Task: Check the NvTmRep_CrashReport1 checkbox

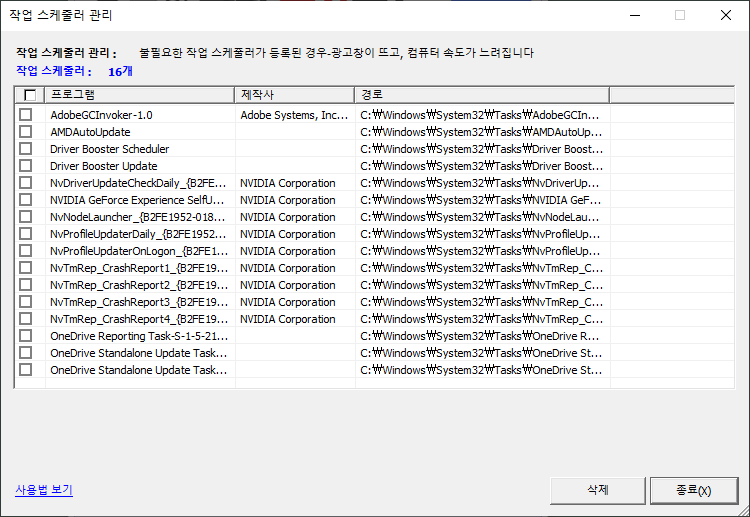Action: pos(26,268)
